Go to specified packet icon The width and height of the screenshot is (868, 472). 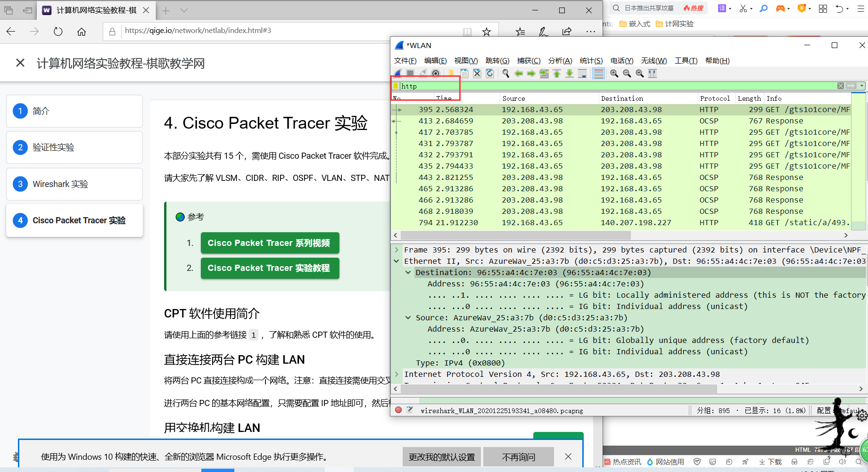[544, 73]
